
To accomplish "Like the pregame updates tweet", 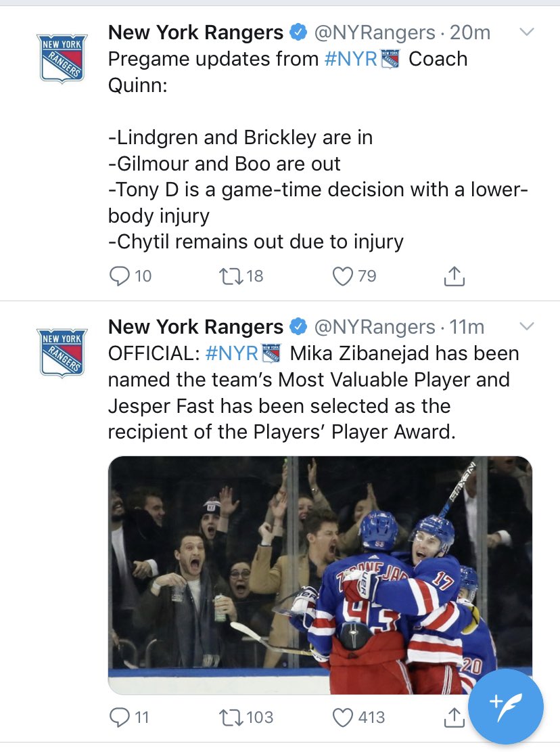I will [344, 276].
